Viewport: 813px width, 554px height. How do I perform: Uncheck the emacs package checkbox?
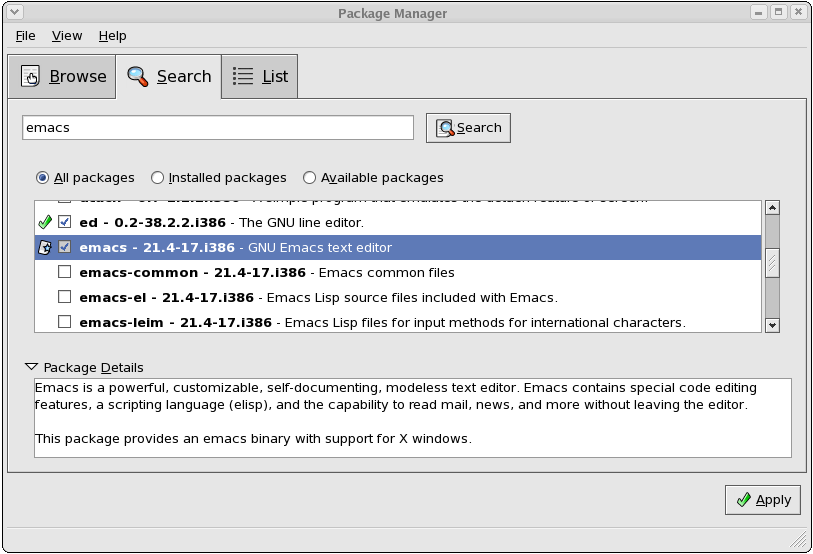(x=65, y=247)
